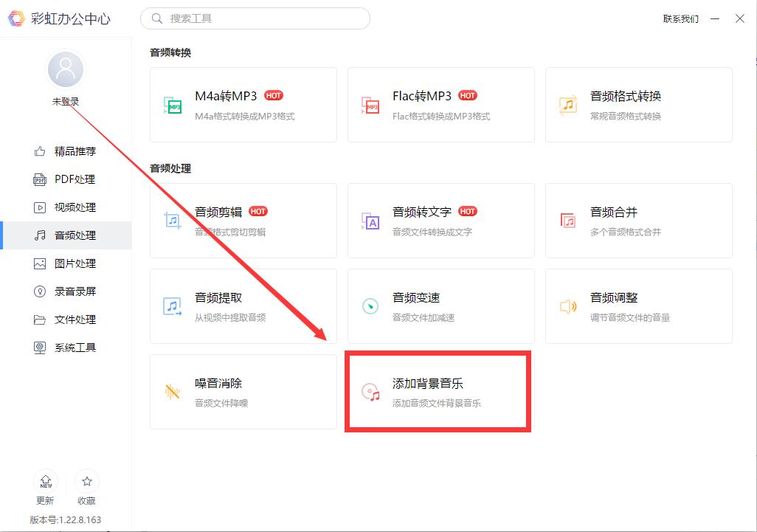Open the 音频转文字 transcription tool
Image resolution: width=757 pixels, height=532 pixels.
tap(441, 221)
